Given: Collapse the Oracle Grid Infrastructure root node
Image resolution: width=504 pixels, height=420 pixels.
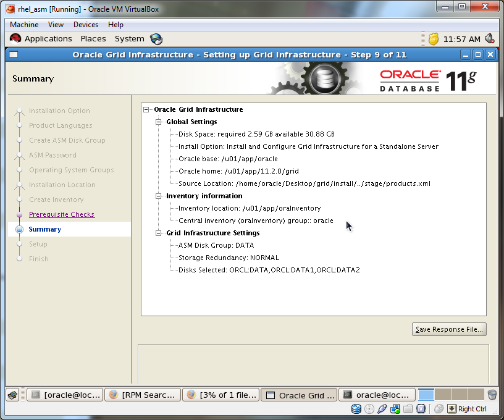Looking at the screenshot, I should coord(146,109).
